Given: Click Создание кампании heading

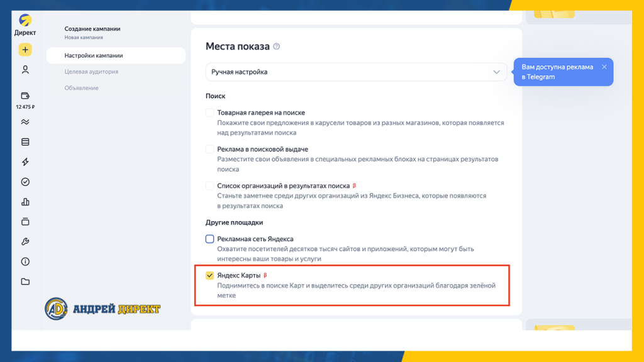Looking at the screenshot, I should point(92,29).
